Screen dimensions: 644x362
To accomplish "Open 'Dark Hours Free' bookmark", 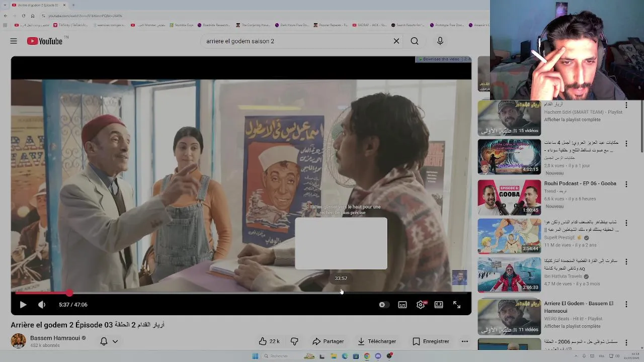I will 292,25.
